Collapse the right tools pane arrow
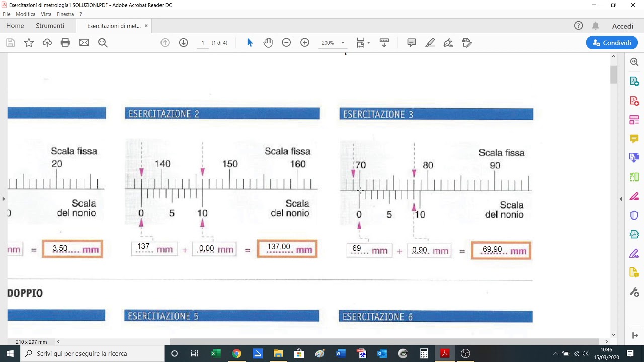Viewport: 644px width, 362px height. click(x=621, y=199)
